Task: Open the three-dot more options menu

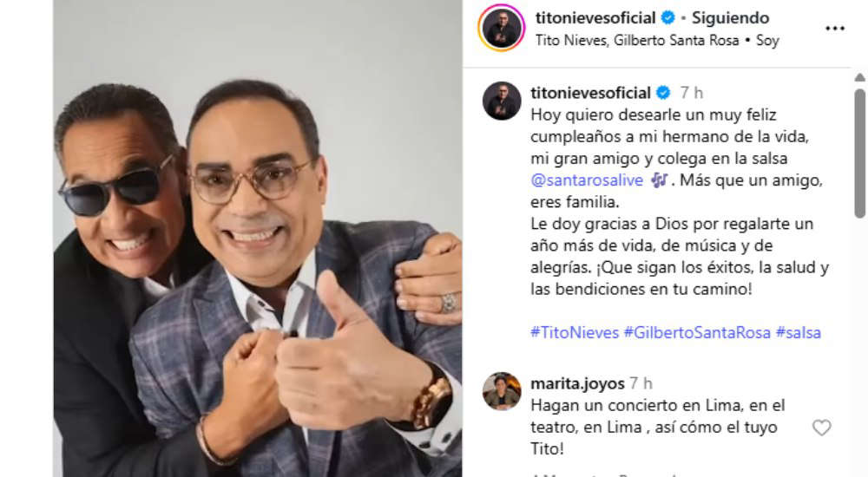Action: click(835, 29)
